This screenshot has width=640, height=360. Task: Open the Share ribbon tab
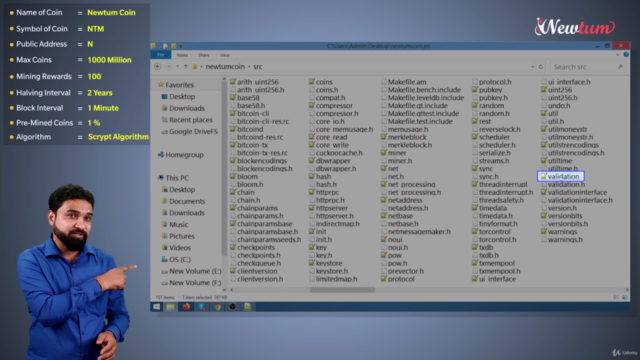click(204, 55)
